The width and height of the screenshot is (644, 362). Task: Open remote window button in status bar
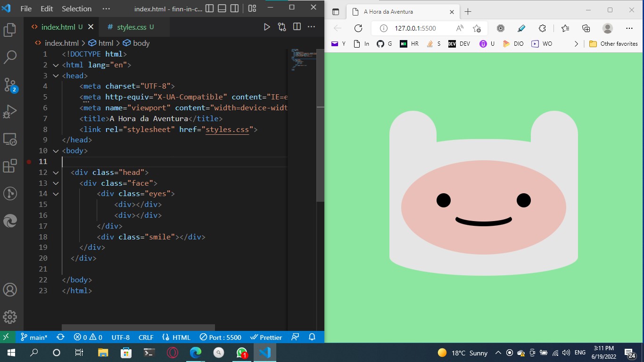click(x=6, y=337)
